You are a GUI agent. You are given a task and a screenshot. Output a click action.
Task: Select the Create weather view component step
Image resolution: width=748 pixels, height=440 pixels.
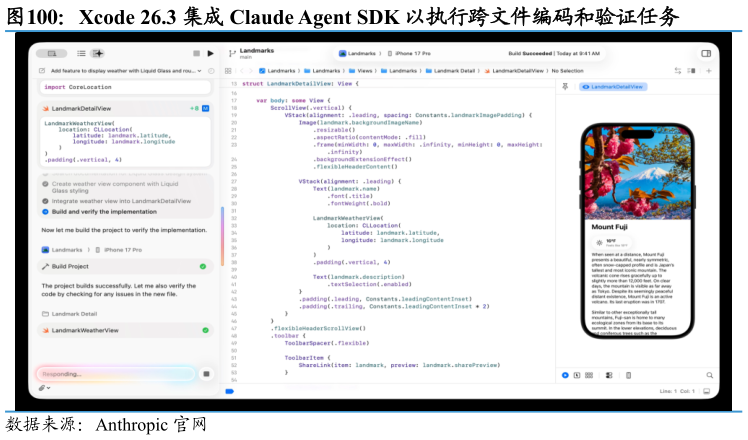[x=115, y=187]
